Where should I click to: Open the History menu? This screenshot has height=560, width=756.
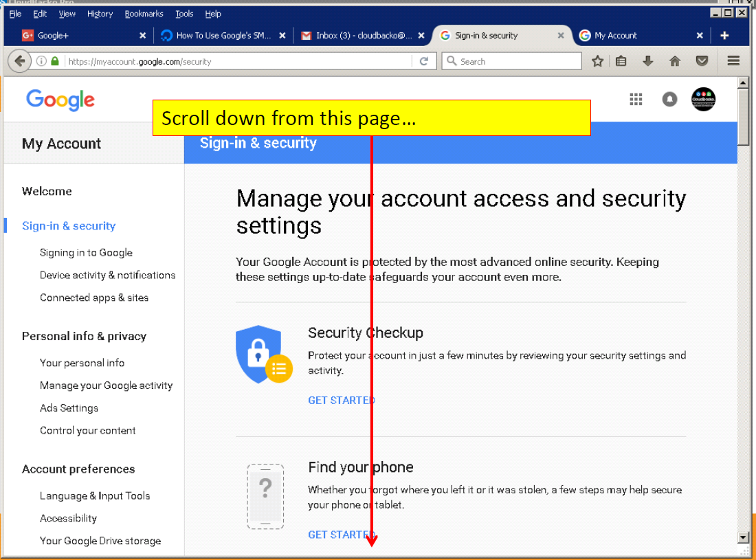(x=100, y=14)
